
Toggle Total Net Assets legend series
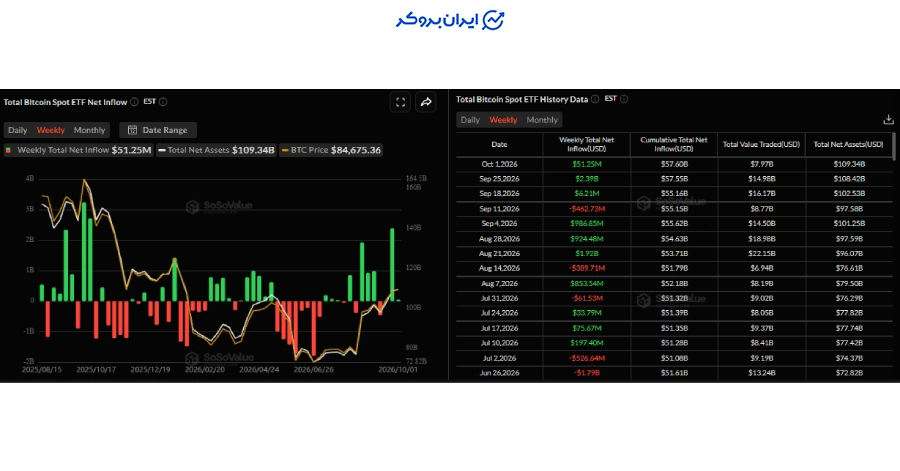click(x=216, y=150)
